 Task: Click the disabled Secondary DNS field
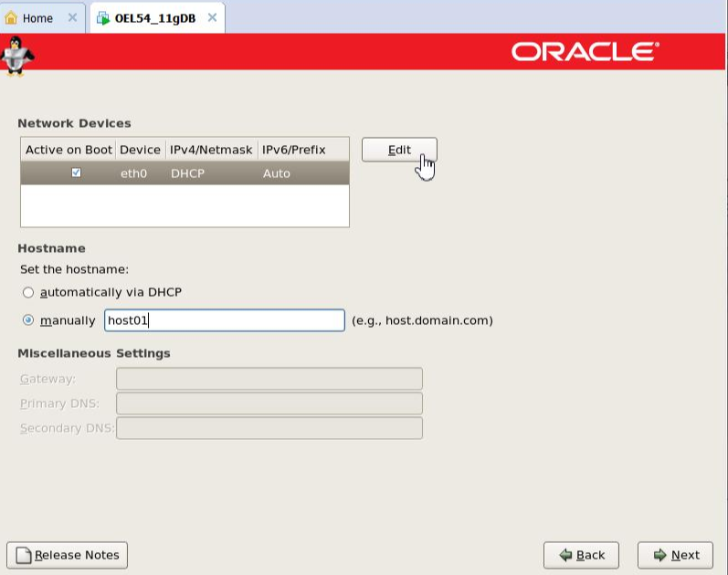click(x=269, y=428)
